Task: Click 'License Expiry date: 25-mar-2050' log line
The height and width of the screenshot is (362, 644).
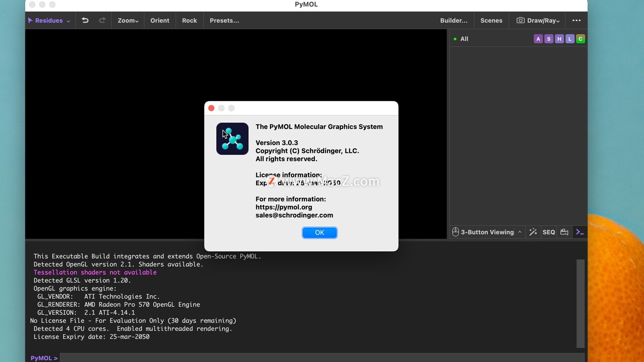Action: pyautogui.click(x=92, y=337)
